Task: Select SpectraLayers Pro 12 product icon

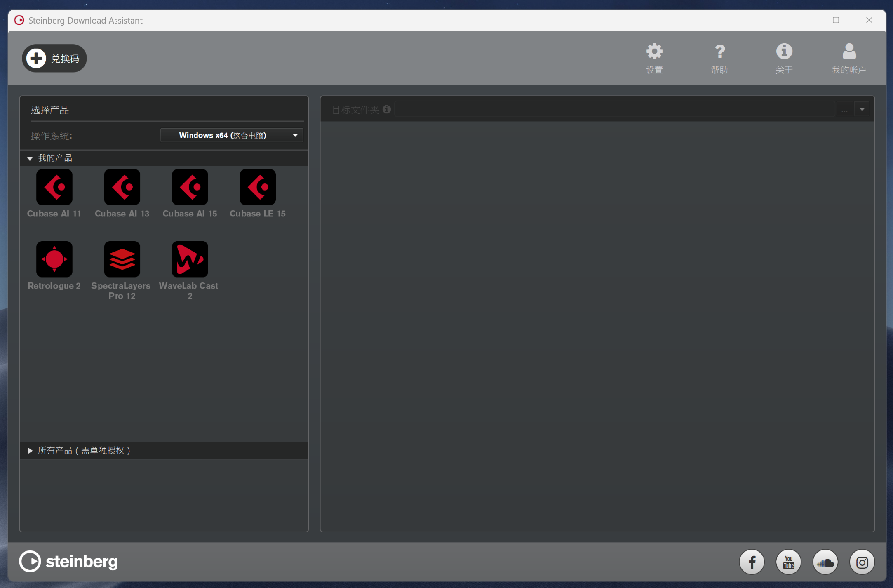Action: point(122,259)
